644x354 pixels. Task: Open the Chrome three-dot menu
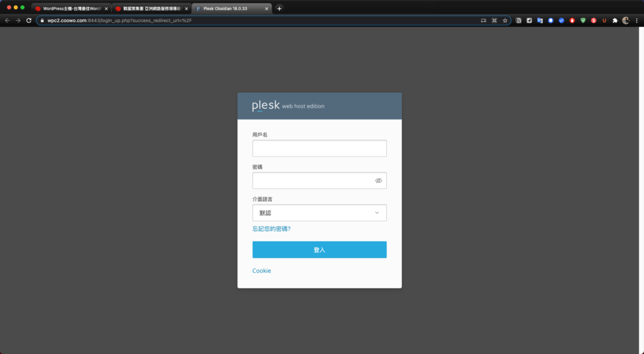tap(636, 21)
